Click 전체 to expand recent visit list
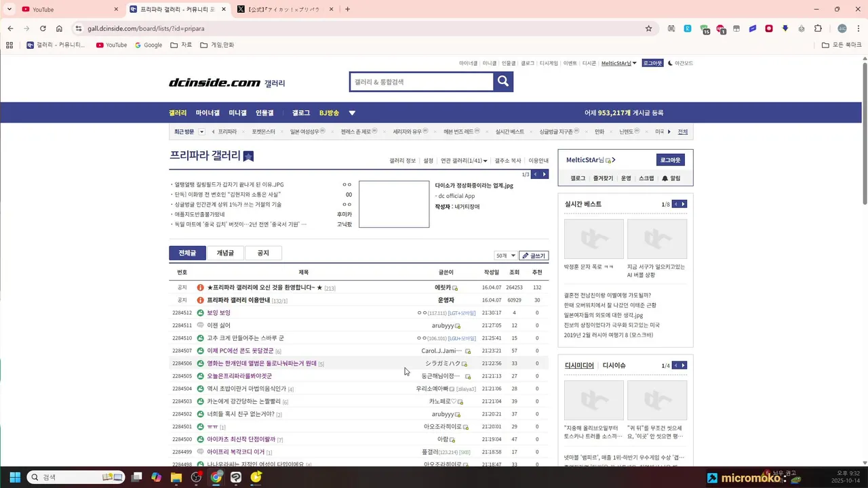868x488 pixels. pos(682,131)
